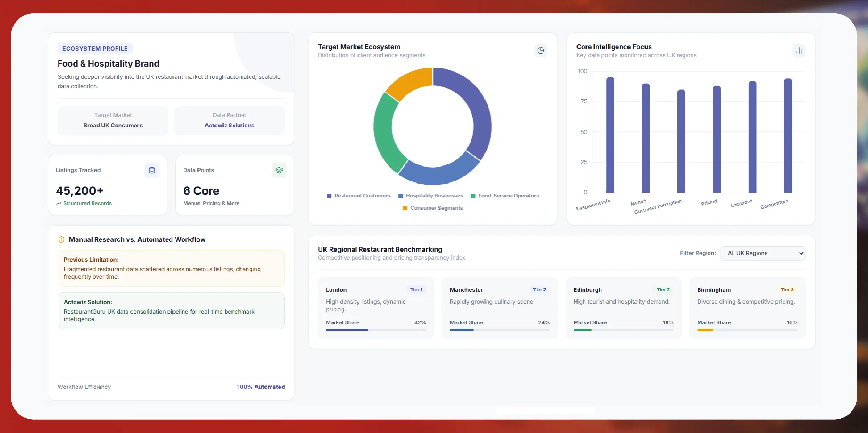Open the Filter Region dropdown
868x433 pixels.
click(762, 253)
